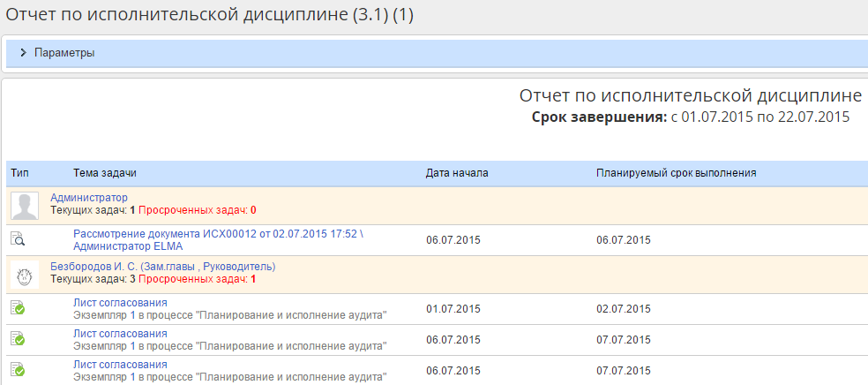This screenshot has width=868, height=385.
Task: Click the start date 01.07.2015 cell
Action: point(453,309)
